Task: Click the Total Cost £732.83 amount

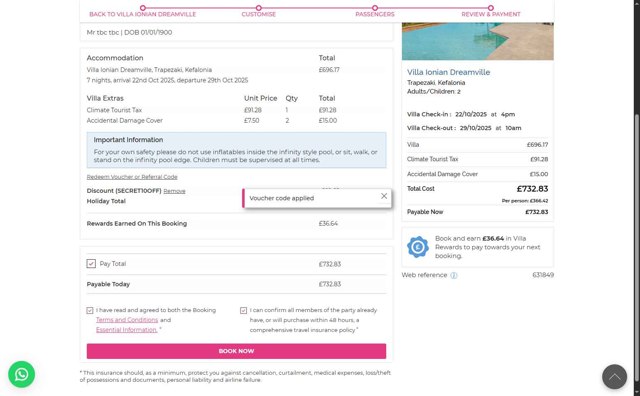Action: click(532, 189)
